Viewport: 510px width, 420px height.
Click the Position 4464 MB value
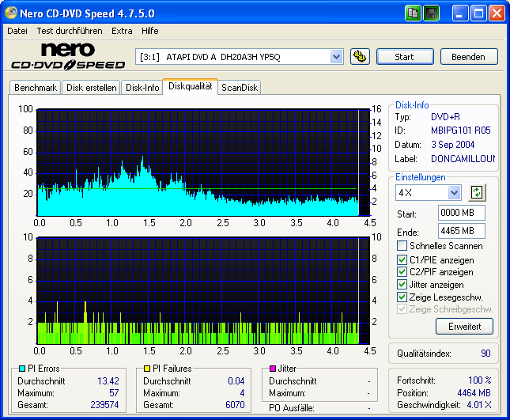coord(474,393)
